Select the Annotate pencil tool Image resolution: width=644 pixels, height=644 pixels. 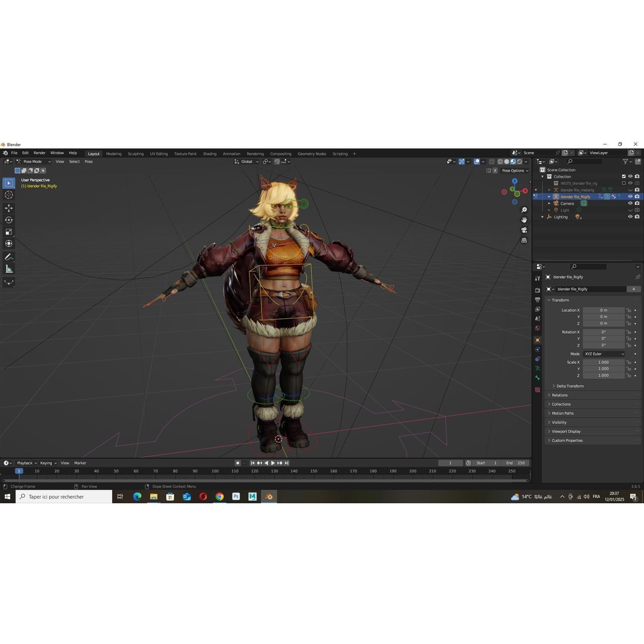coord(8,257)
